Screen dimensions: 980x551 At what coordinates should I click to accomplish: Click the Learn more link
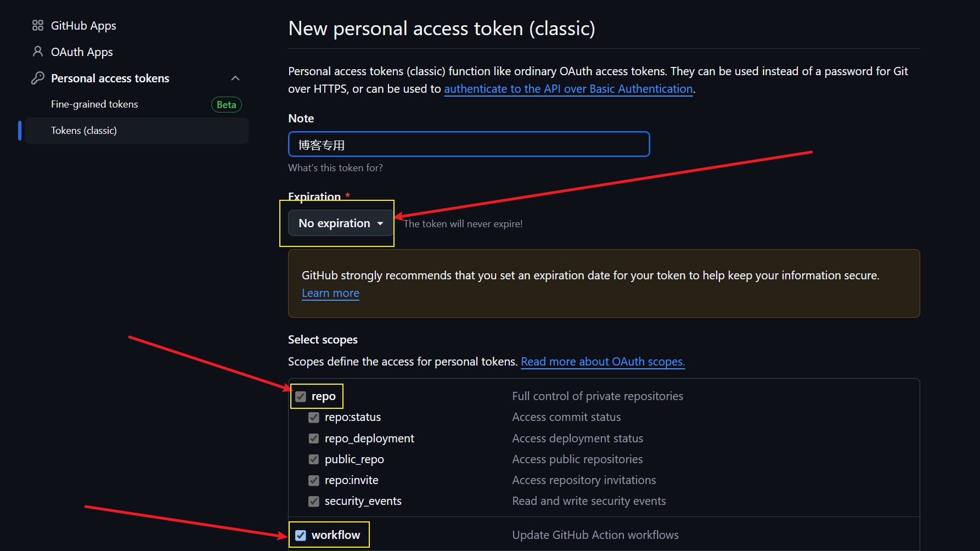330,293
